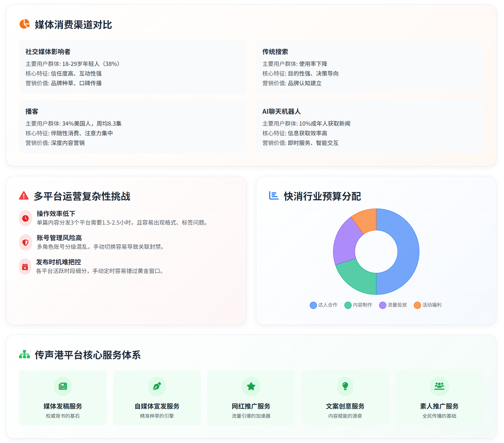Click the star icon above 网红推广服务
The height and width of the screenshot is (443, 504).
251,386
